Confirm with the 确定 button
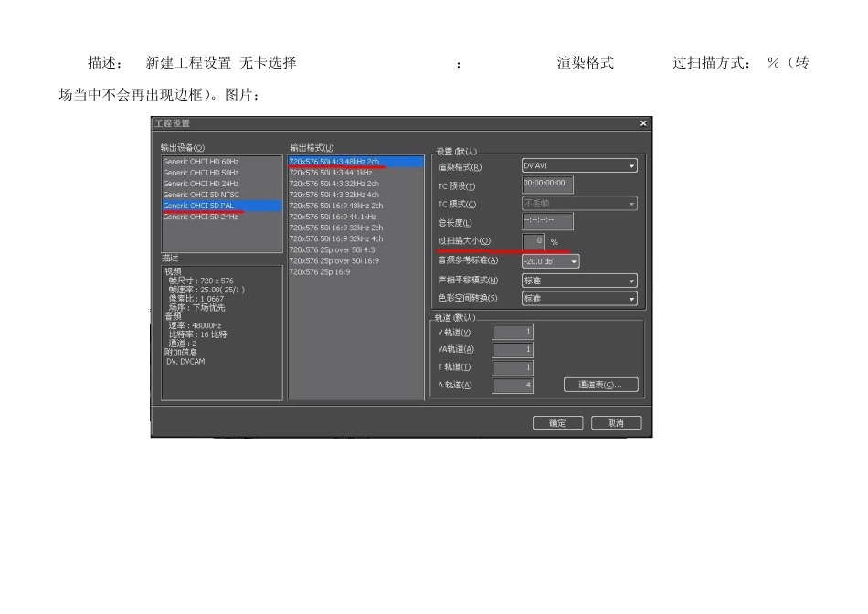868x614 pixels. pos(557,423)
